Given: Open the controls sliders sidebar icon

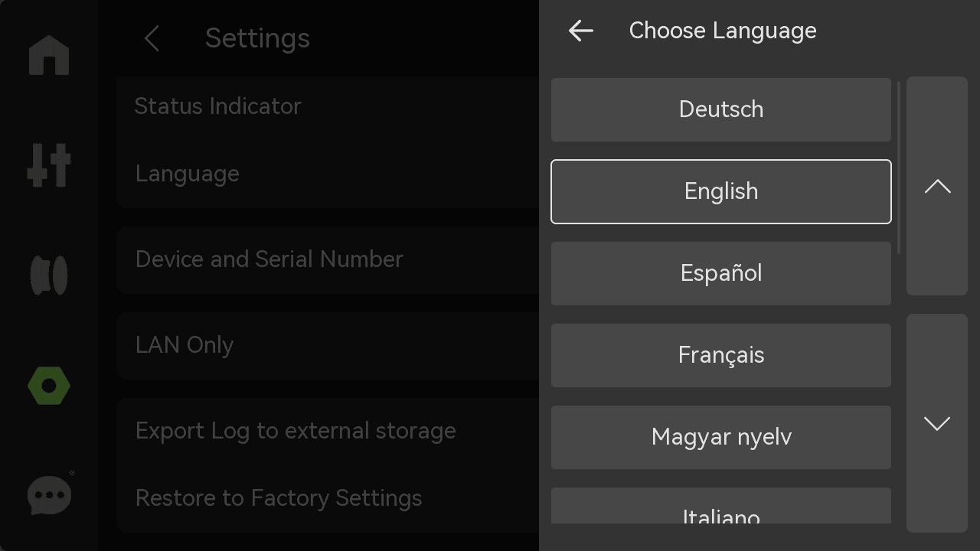Looking at the screenshot, I should click(49, 165).
